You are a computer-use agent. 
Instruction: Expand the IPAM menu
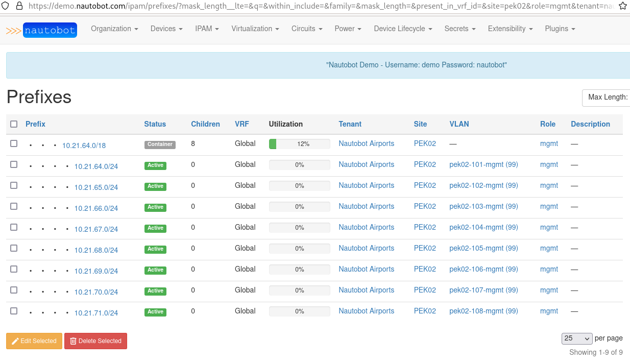click(x=207, y=29)
